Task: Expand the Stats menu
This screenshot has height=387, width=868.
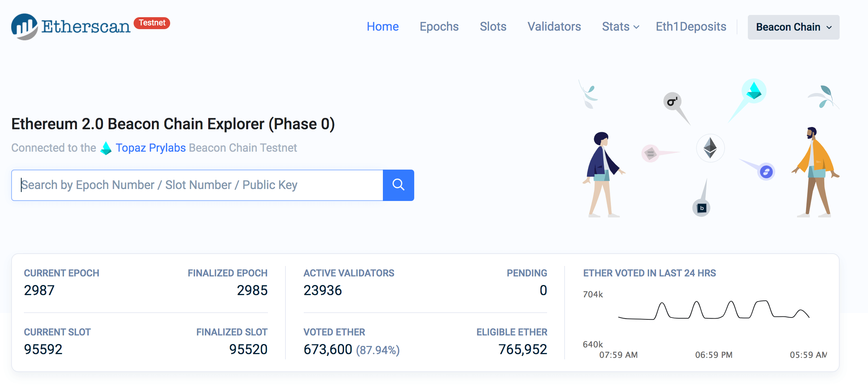Action: point(620,27)
